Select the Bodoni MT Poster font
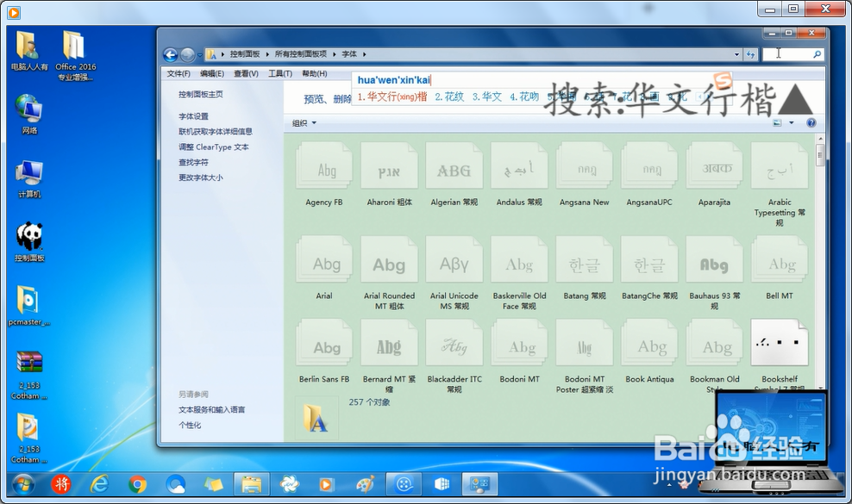The width and height of the screenshot is (852, 504). coord(585,343)
